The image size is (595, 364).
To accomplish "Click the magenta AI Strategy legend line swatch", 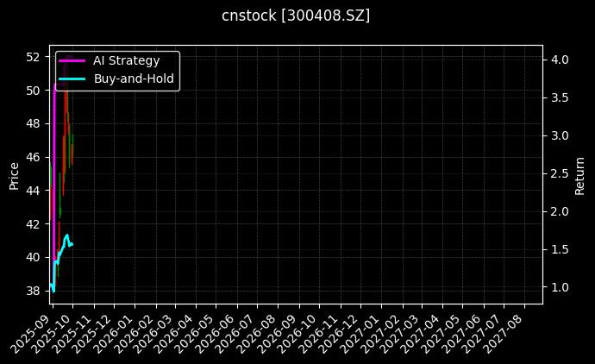I will (x=72, y=60).
